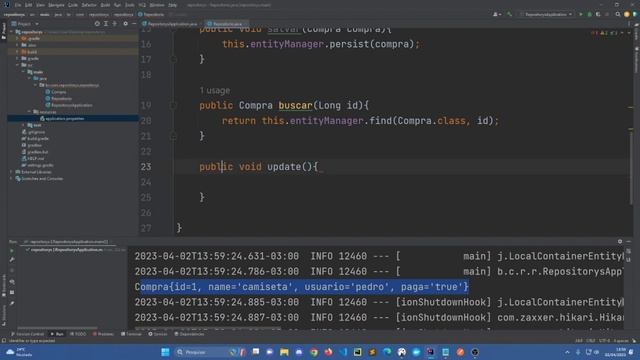Select the Repositorio class in tree
Viewport: 640px width, 360px height.
click(59, 98)
